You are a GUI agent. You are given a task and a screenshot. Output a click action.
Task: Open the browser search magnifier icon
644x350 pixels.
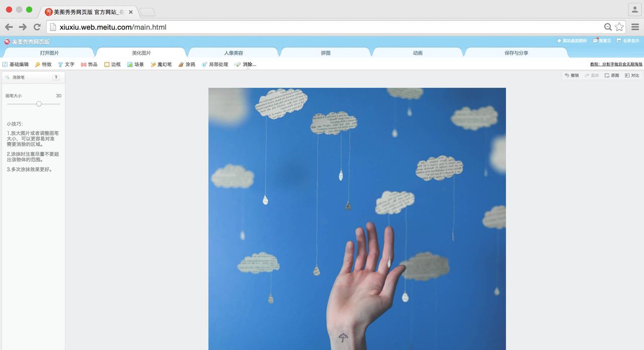[608, 27]
